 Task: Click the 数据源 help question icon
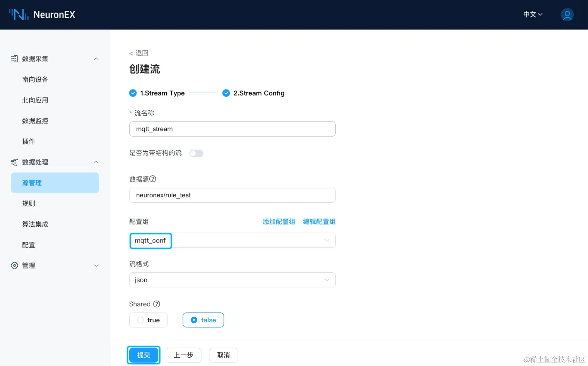(153, 179)
